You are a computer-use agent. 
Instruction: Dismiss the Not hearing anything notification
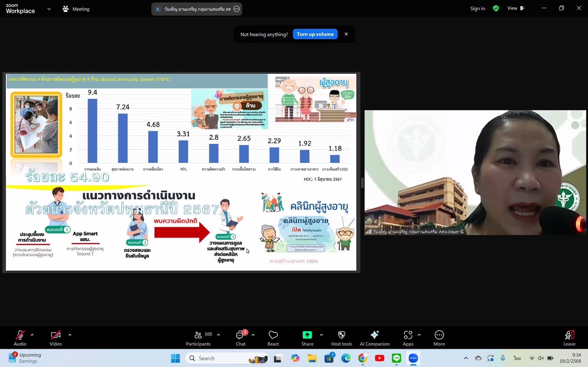pyautogui.click(x=346, y=34)
